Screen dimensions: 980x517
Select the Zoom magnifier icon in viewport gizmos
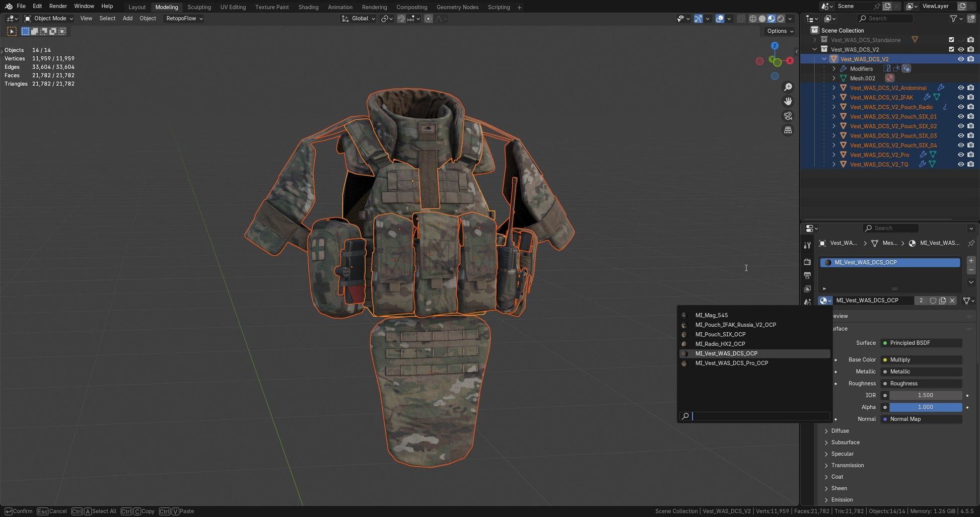pyautogui.click(x=788, y=87)
